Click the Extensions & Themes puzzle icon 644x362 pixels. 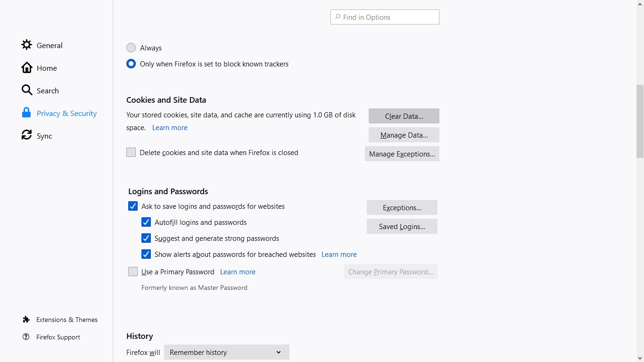pyautogui.click(x=26, y=320)
